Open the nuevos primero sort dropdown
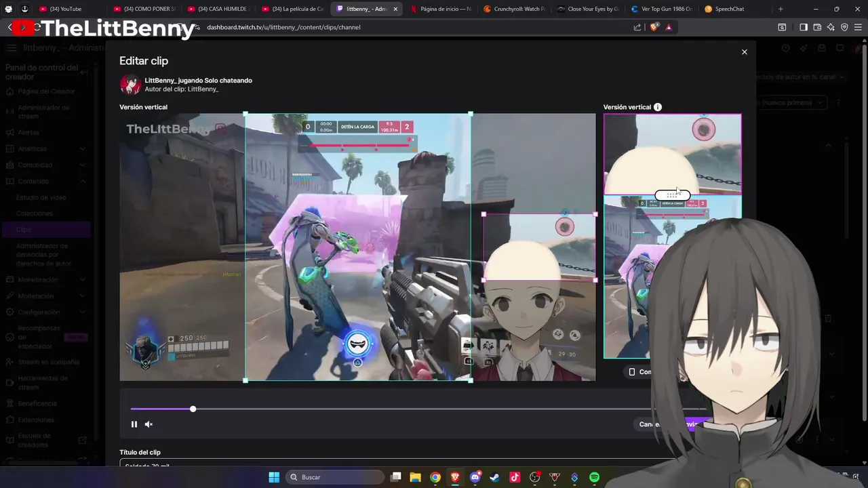Screen dimensions: 868x488 (x=792, y=102)
